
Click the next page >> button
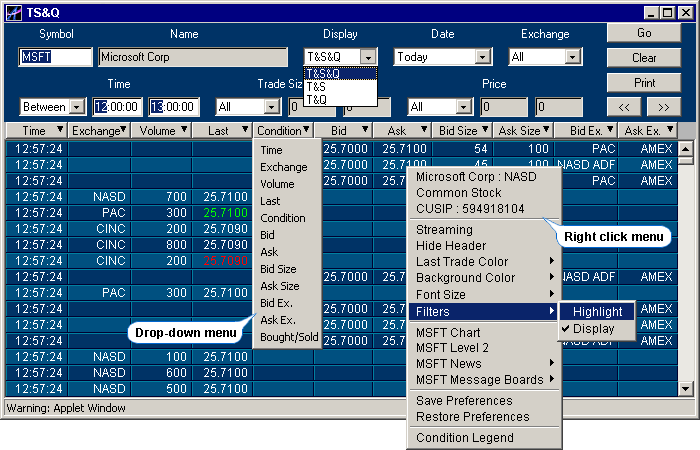click(x=663, y=107)
